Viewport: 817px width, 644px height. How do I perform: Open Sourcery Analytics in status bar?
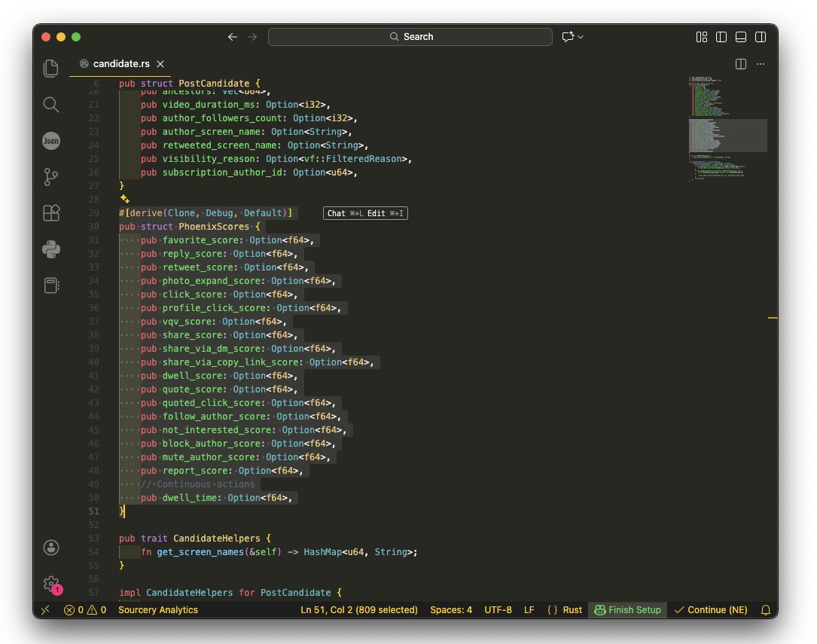[x=158, y=610]
